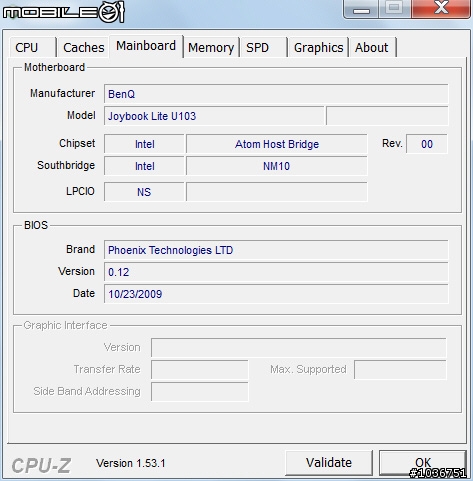Viewport: 473px width, 481px height.
Task: Click the Transfer Rate field
Action: coord(200,370)
